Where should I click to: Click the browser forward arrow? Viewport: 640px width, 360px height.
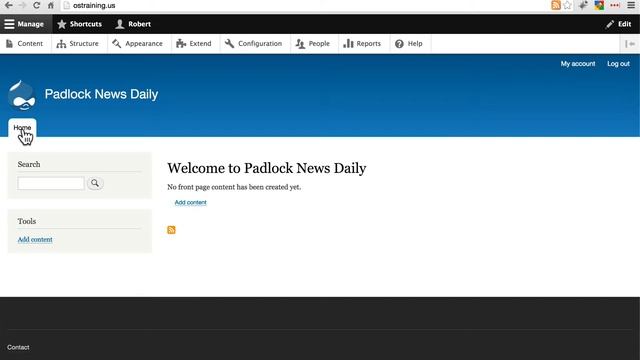pyautogui.click(x=22, y=5)
